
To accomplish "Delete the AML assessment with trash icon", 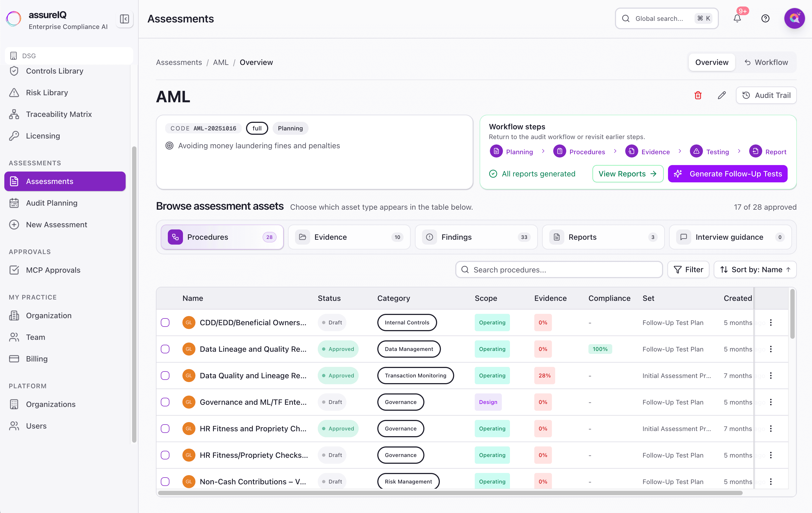I will click(x=698, y=96).
